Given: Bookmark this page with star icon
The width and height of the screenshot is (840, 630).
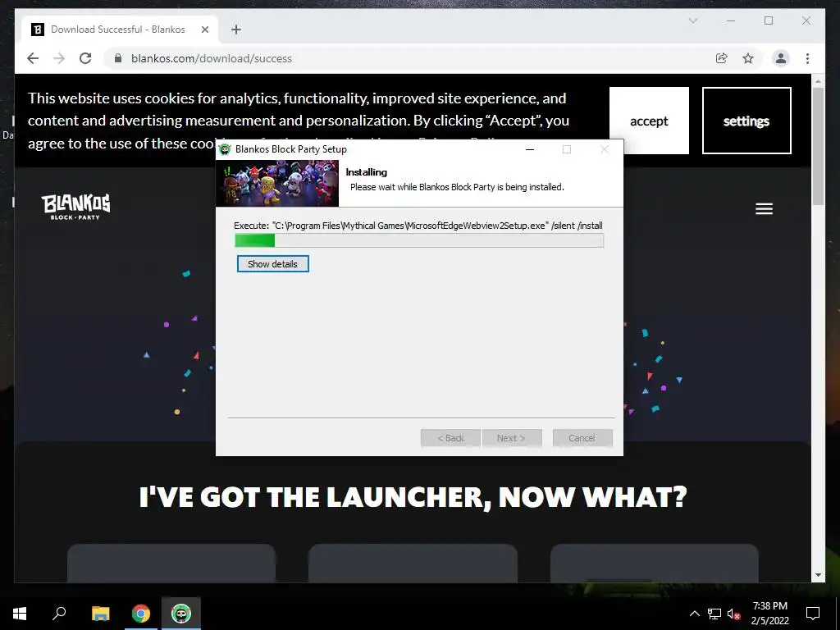Looking at the screenshot, I should pos(748,58).
